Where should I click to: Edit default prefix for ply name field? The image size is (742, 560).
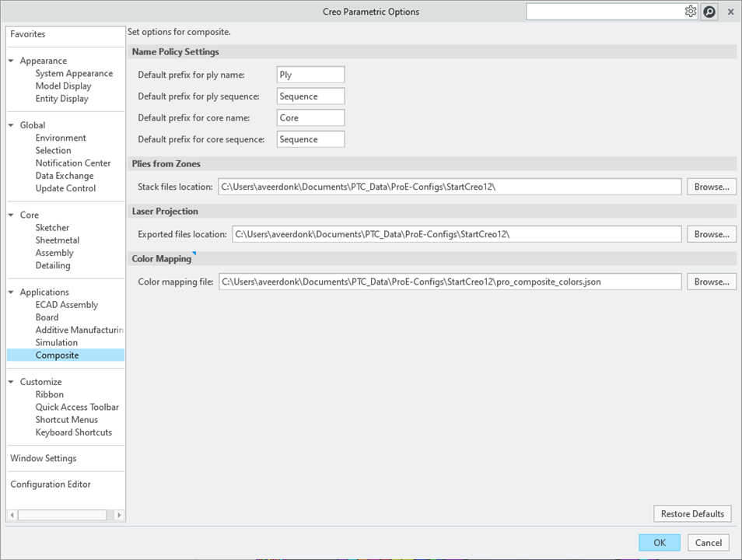pos(310,75)
